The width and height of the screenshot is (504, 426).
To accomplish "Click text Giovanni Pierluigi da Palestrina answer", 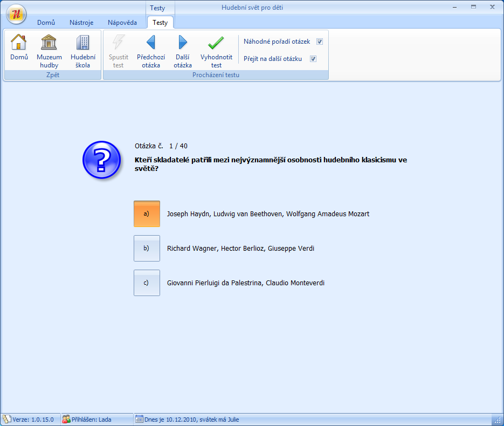I will click(x=246, y=283).
